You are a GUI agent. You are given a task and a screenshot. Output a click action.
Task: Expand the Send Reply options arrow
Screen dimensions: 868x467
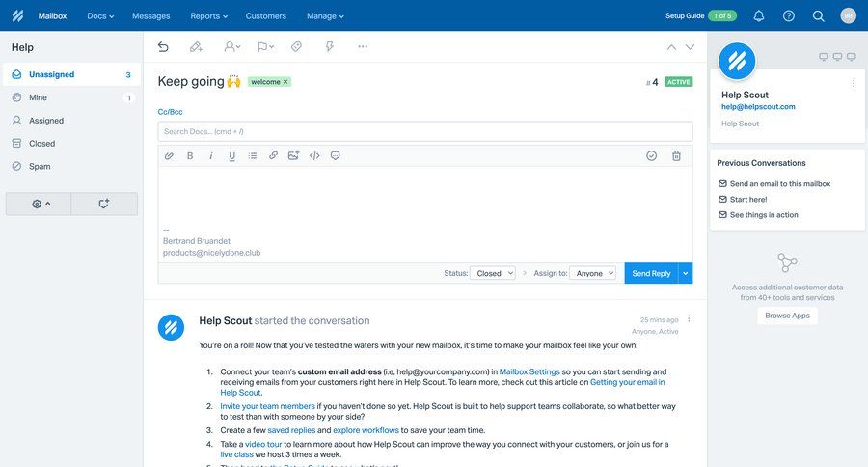tap(686, 273)
